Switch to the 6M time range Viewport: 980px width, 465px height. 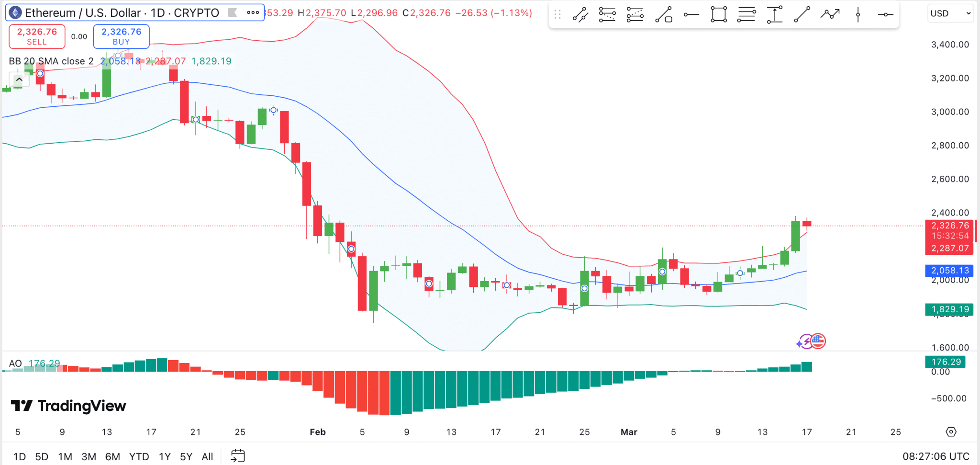coord(112,457)
